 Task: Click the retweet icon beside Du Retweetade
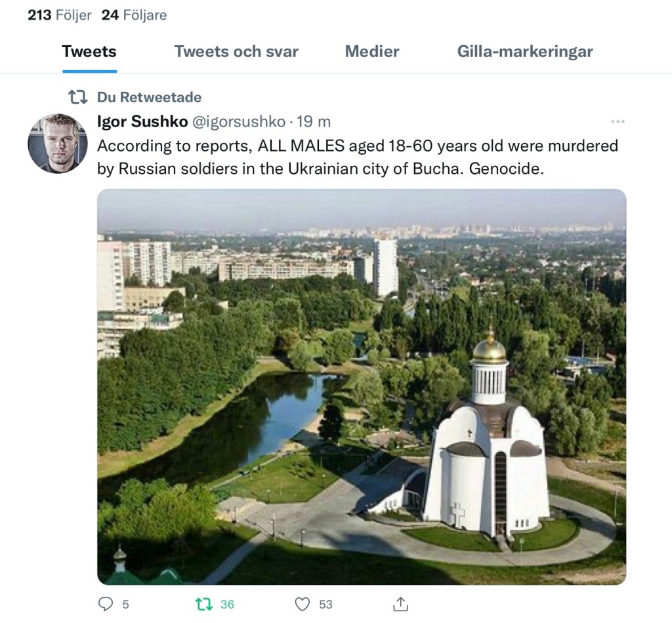(x=78, y=97)
